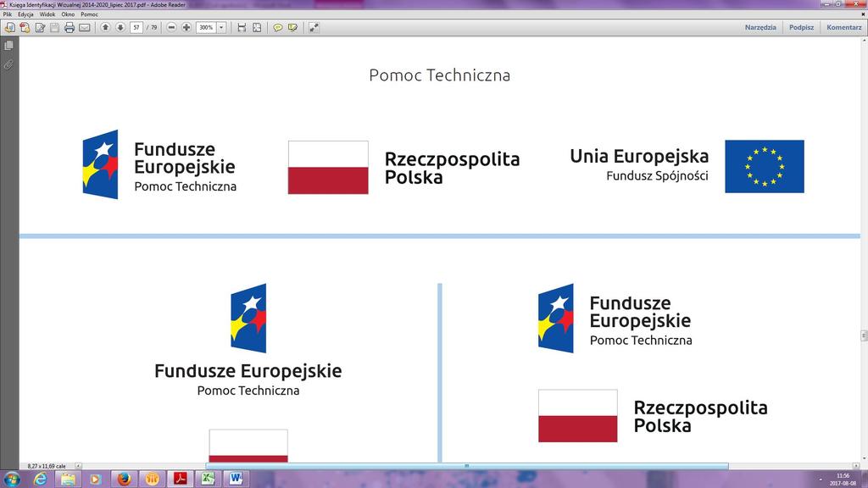
Task: Click the convert/export PDF icon
Action: [x=25, y=27]
